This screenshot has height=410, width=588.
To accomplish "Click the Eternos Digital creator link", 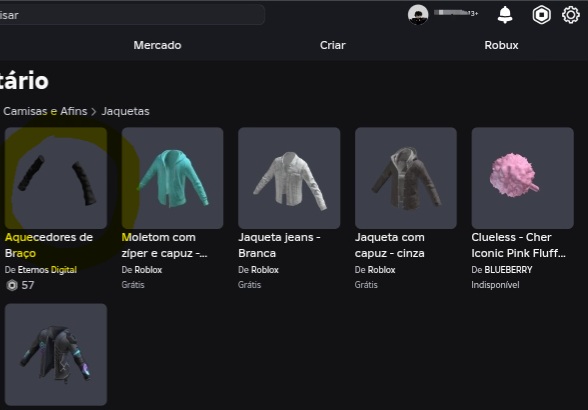I will point(47,270).
